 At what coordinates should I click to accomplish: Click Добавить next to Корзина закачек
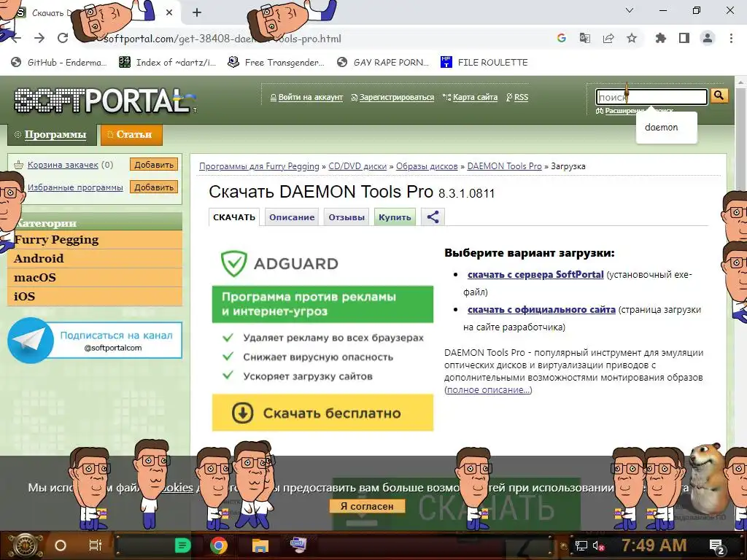153,165
